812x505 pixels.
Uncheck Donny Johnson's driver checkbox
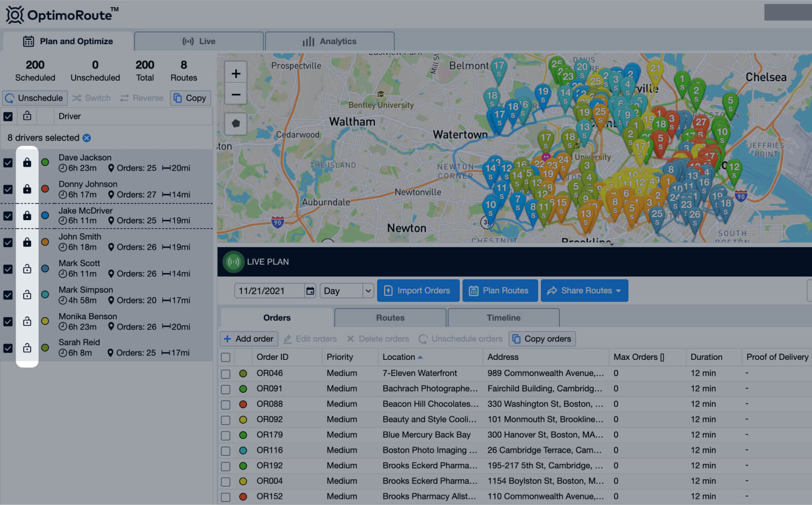click(x=8, y=189)
